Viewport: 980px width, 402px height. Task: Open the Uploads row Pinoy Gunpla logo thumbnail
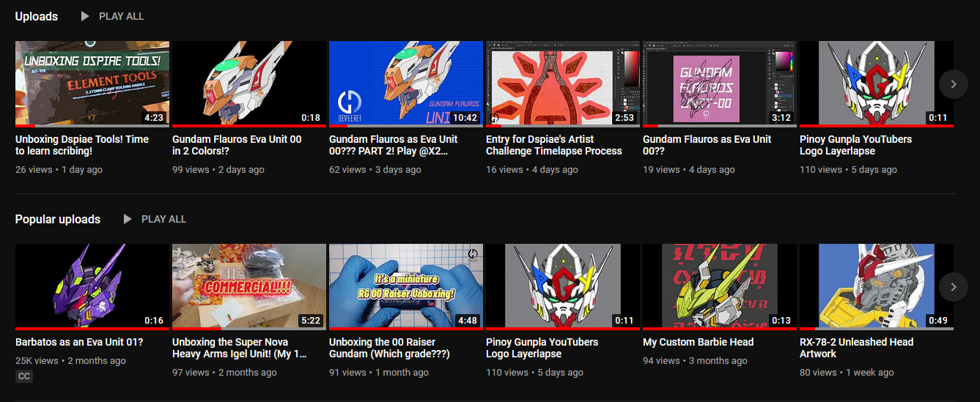pyautogui.click(x=877, y=84)
